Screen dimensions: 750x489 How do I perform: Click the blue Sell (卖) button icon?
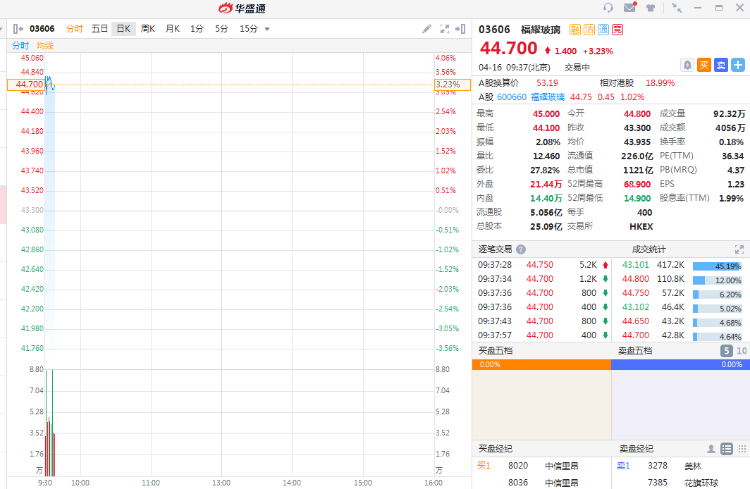721,65
